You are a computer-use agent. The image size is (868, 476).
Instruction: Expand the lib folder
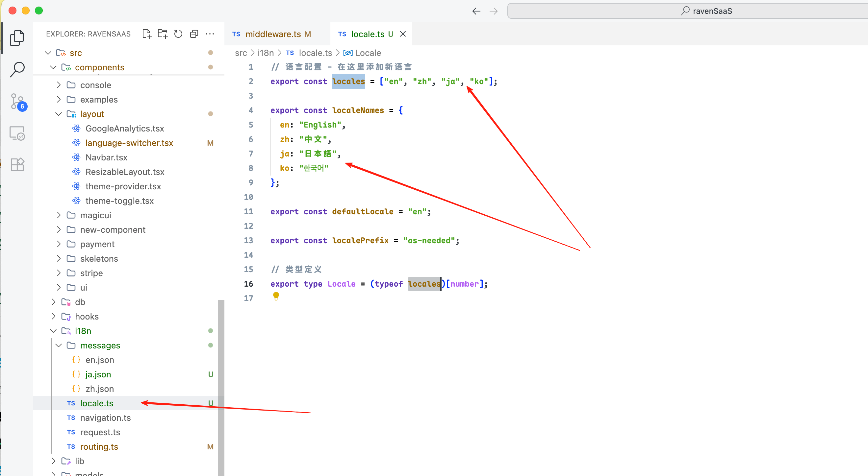pyautogui.click(x=53, y=461)
